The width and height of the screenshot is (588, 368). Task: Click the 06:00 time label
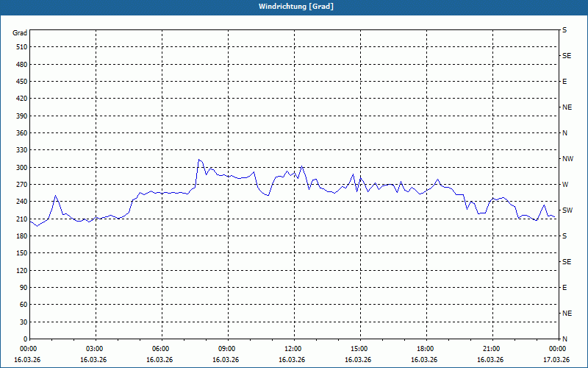[162, 349]
